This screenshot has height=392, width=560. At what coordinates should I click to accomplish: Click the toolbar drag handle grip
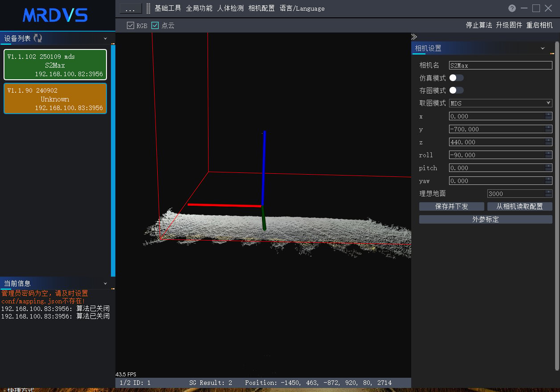click(148, 8)
